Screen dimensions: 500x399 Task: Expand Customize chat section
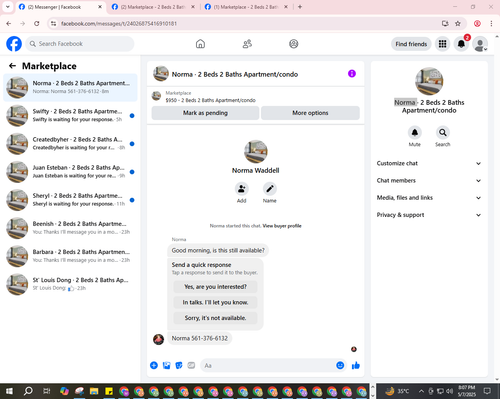429,163
